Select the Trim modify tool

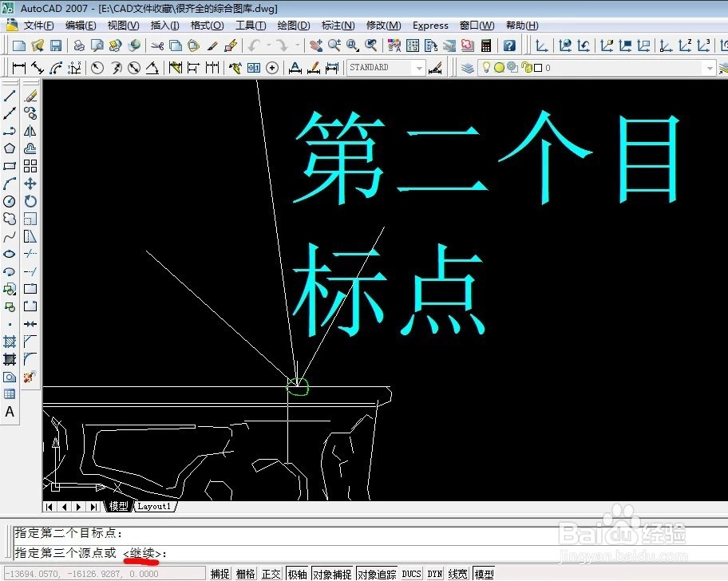tap(30, 254)
